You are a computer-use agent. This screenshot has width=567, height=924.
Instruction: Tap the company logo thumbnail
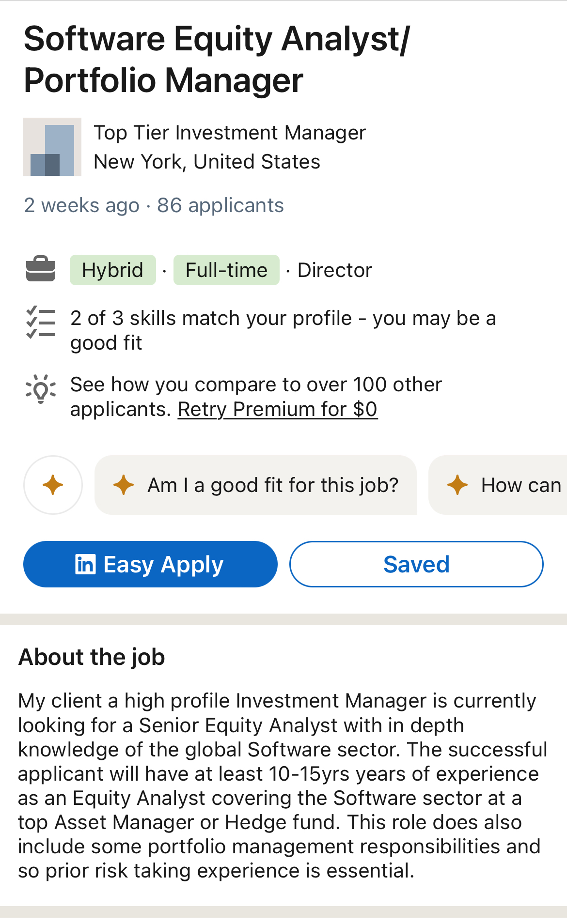52,147
